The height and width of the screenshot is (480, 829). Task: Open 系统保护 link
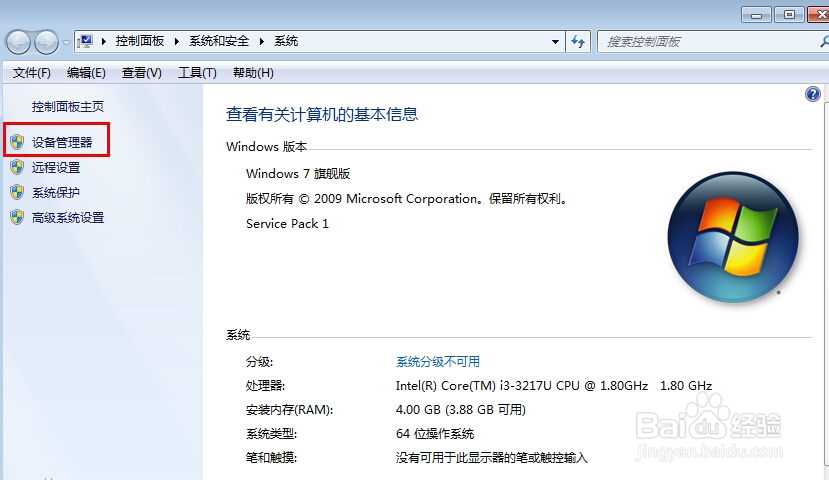[56, 192]
